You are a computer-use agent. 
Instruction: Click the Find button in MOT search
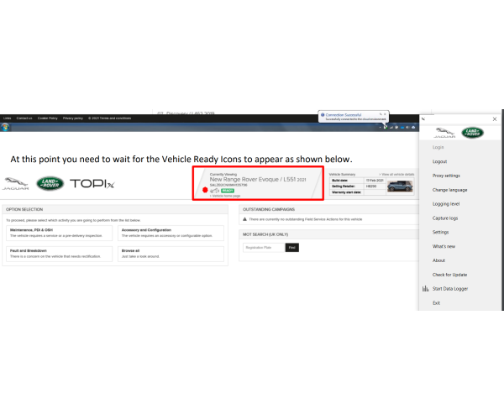pos(291,248)
